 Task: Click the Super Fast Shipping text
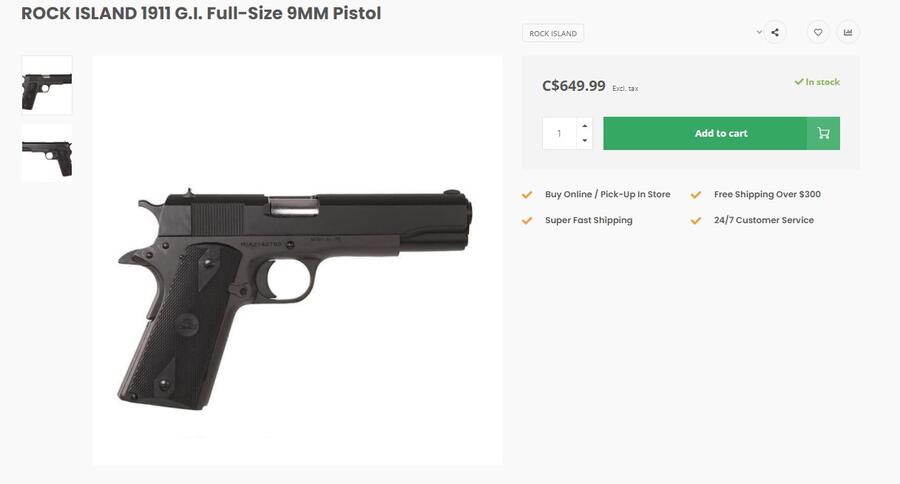[588, 220]
